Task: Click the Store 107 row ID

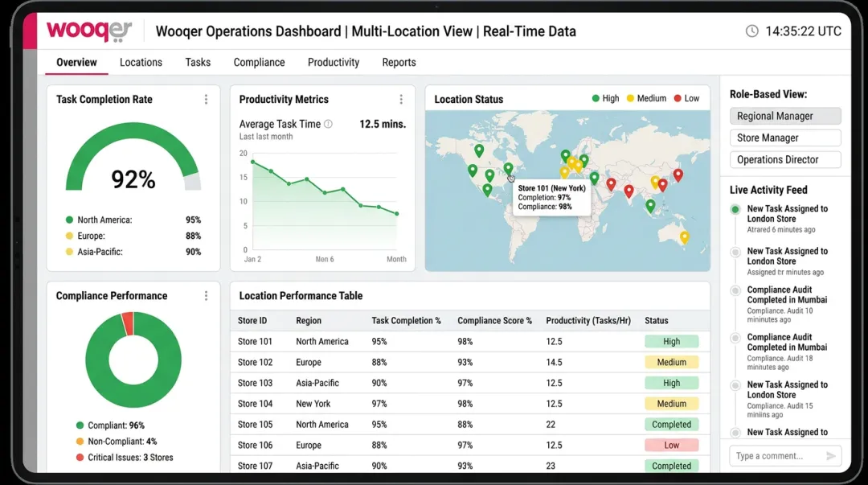Action: pyautogui.click(x=256, y=466)
